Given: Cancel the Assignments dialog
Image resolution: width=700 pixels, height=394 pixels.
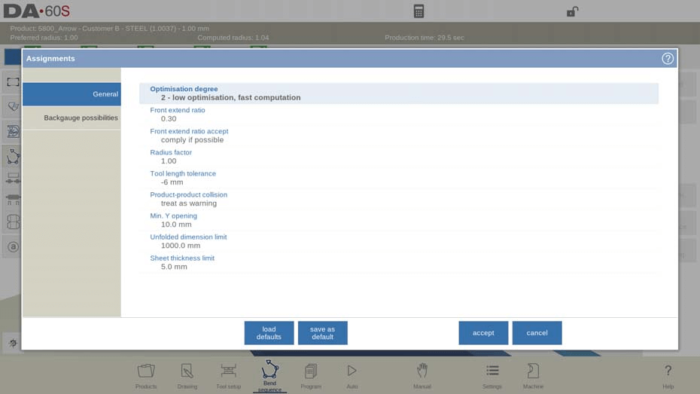Looking at the screenshot, I should click(537, 333).
